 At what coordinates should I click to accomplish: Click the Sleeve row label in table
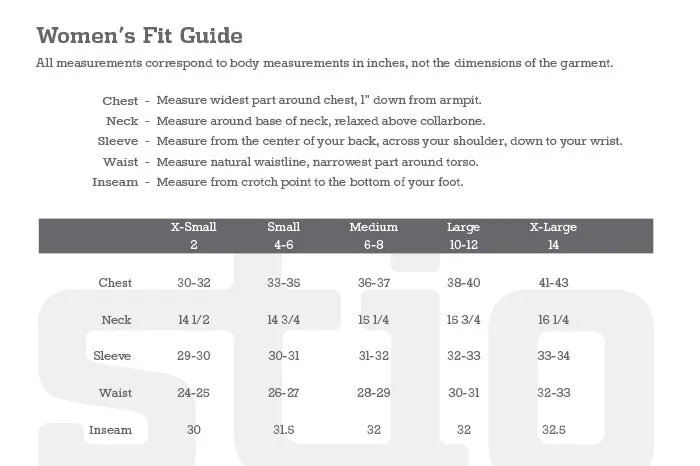pos(112,356)
